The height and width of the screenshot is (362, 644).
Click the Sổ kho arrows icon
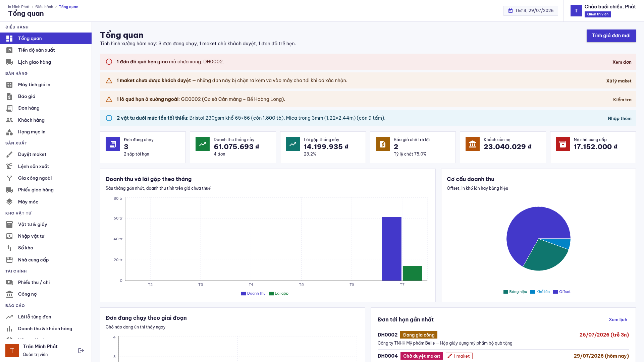click(9, 248)
